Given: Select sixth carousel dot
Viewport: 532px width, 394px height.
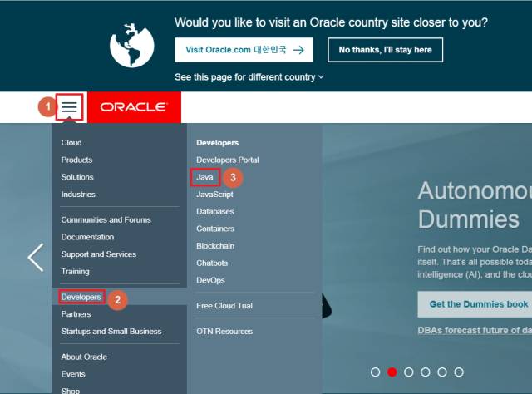Looking at the screenshot, I should click(459, 372).
